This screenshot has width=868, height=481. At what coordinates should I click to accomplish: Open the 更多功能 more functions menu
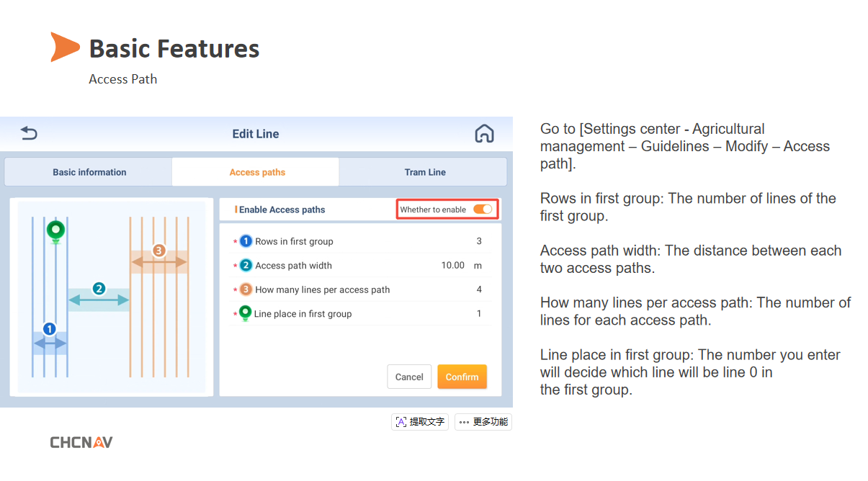483,422
